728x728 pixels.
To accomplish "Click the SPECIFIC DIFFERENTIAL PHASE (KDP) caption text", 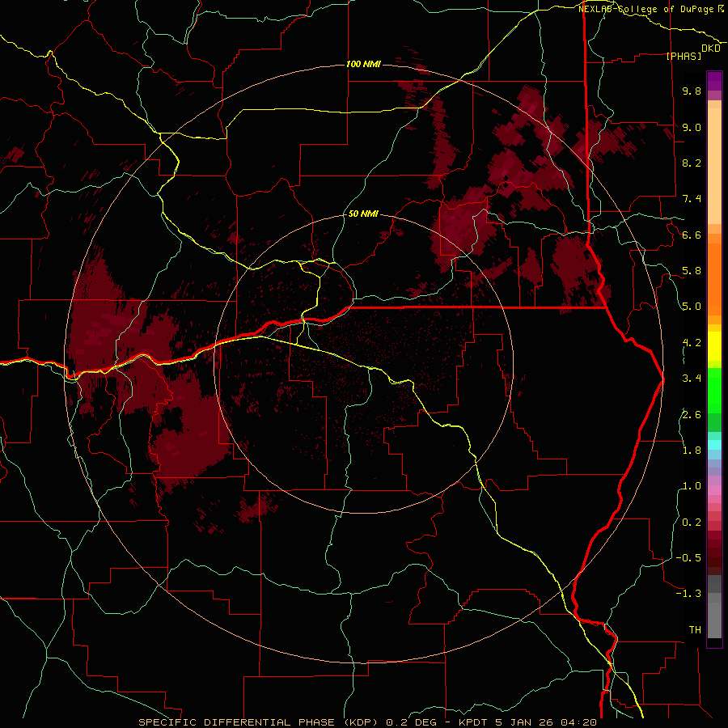I will click(x=260, y=722).
